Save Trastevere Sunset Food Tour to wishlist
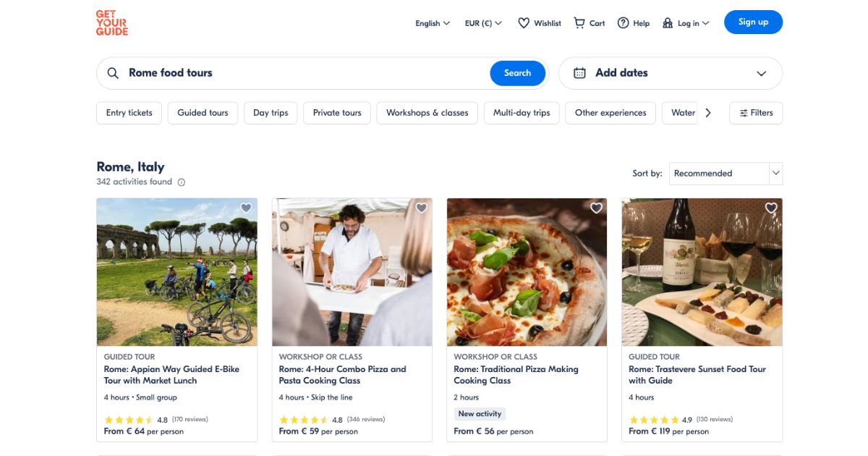This screenshot has width=868, height=456. [771, 208]
